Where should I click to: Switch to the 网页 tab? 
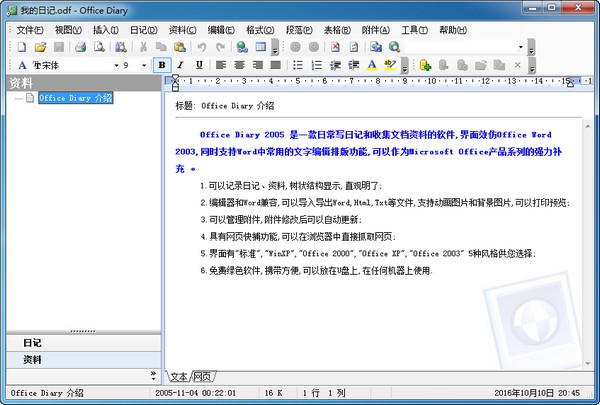click(202, 377)
